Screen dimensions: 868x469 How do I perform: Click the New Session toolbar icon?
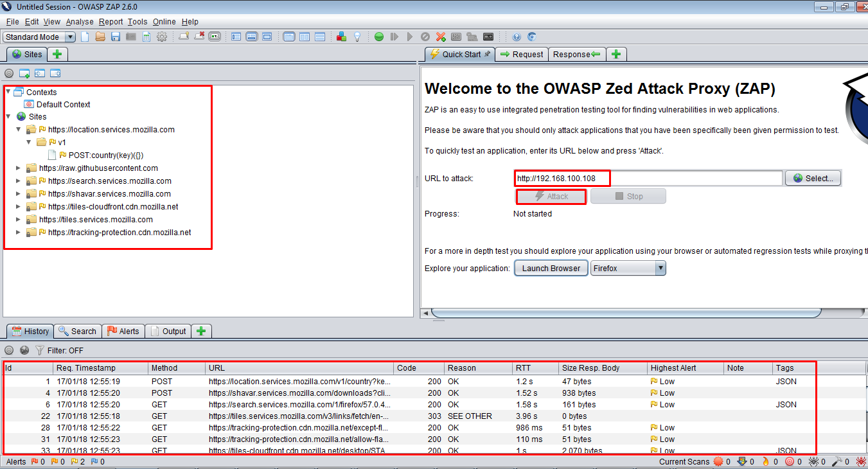click(84, 37)
